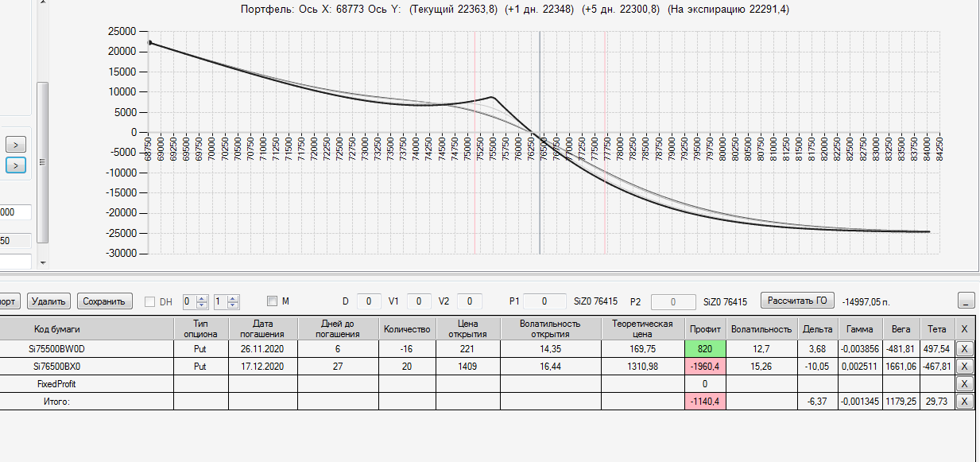Decrease the first stepper that shows 0
The image size is (980, 462).
pos(202,305)
